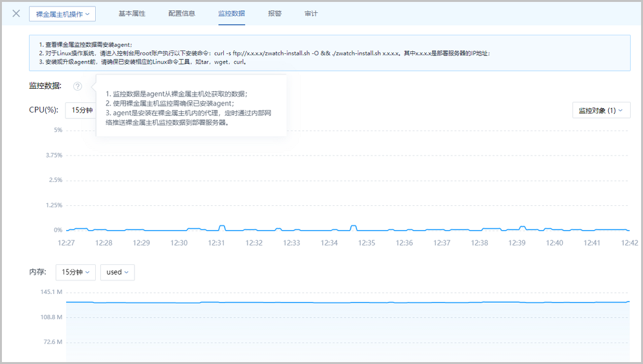Open the memory "used" metric dropdown
Viewport: 643px width, 364px height.
click(117, 272)
